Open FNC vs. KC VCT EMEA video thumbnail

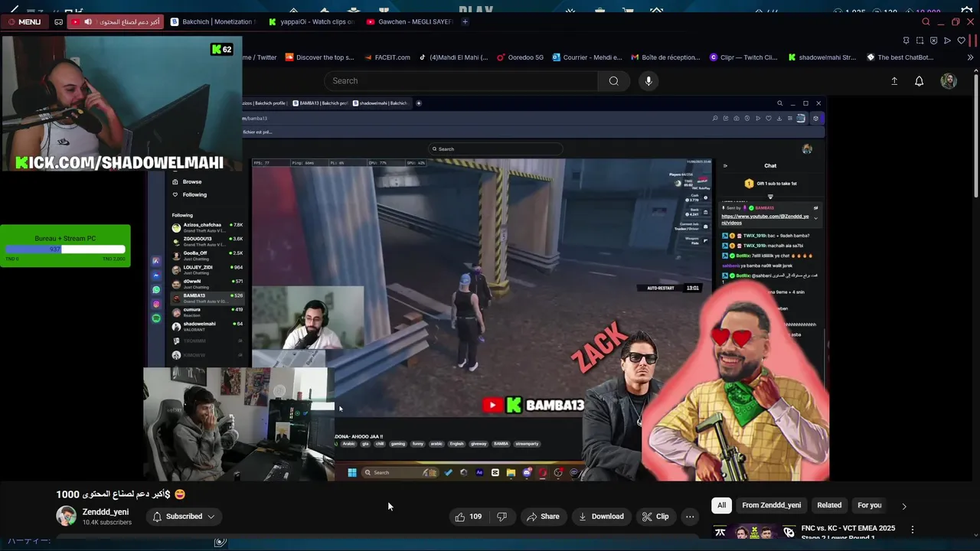(754, 533)
